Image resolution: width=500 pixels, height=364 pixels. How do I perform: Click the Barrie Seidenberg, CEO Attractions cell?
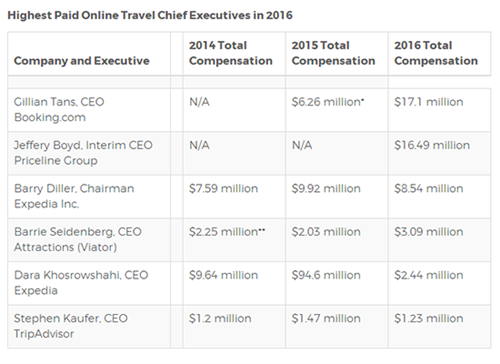tap(89, 240)
